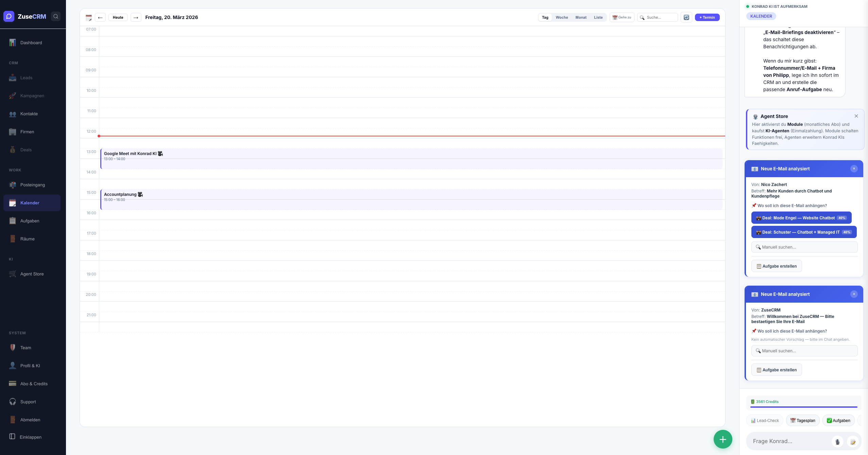Open Firmen in sidebar

[32, 132]
